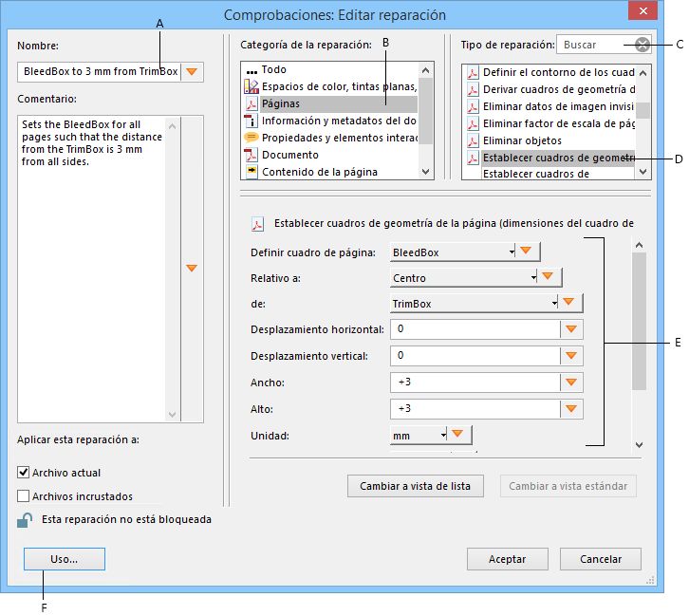This screenshot has height=616, width=689.
Task: Open the Unidad mm dropdown
Action: (x=419, y=435)
